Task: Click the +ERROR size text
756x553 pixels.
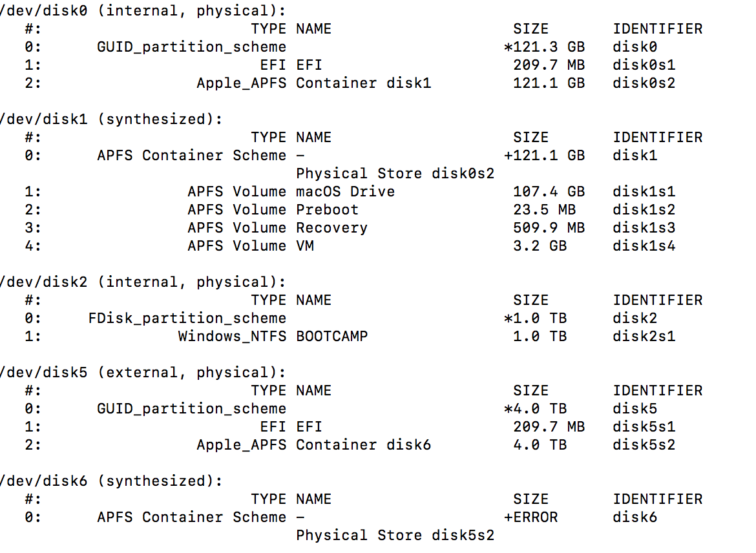Action: pyautogui.click(x=530, y=517)
